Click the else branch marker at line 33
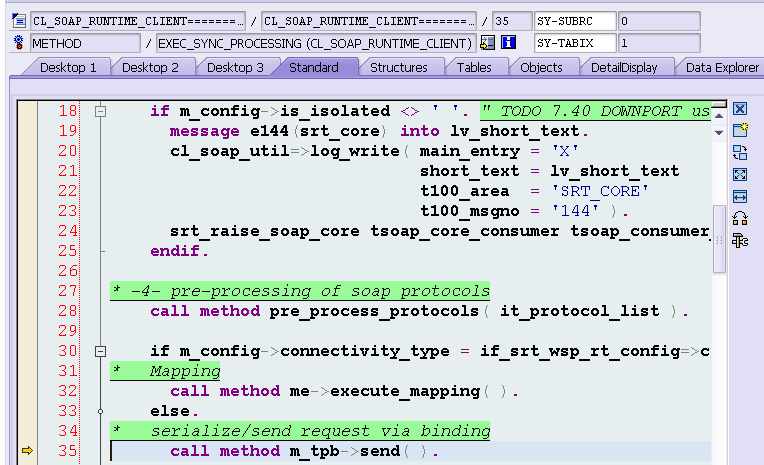Viewport: 764px width, 465px height. click(100, 411)
